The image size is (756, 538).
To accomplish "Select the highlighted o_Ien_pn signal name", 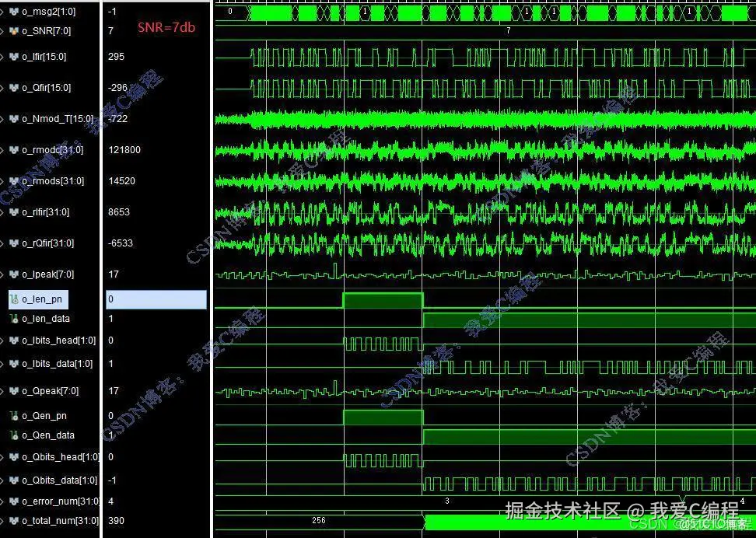I will coord(42,299).
